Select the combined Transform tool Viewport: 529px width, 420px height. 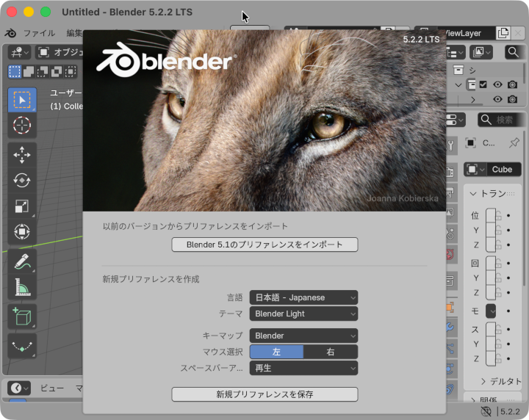(x=22, y=232)
